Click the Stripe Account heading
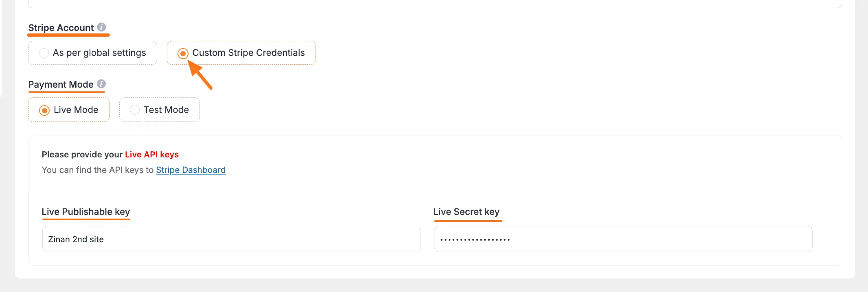 pos(60,27)
